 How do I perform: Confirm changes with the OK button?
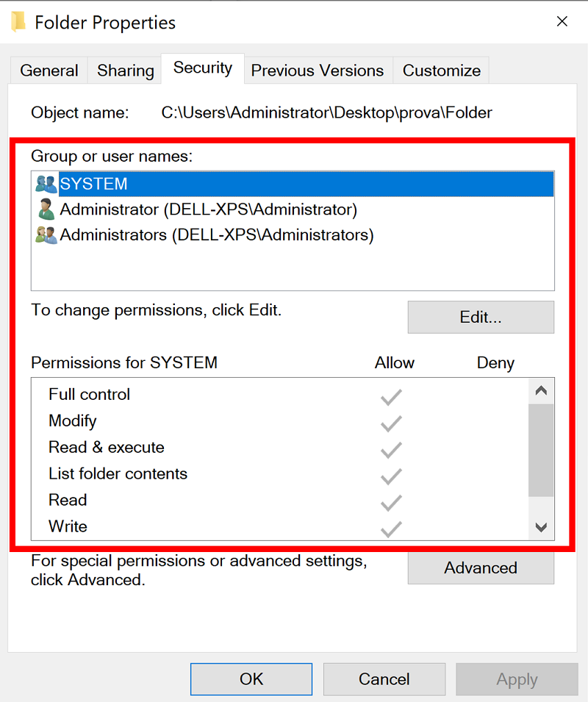(251, 678)
